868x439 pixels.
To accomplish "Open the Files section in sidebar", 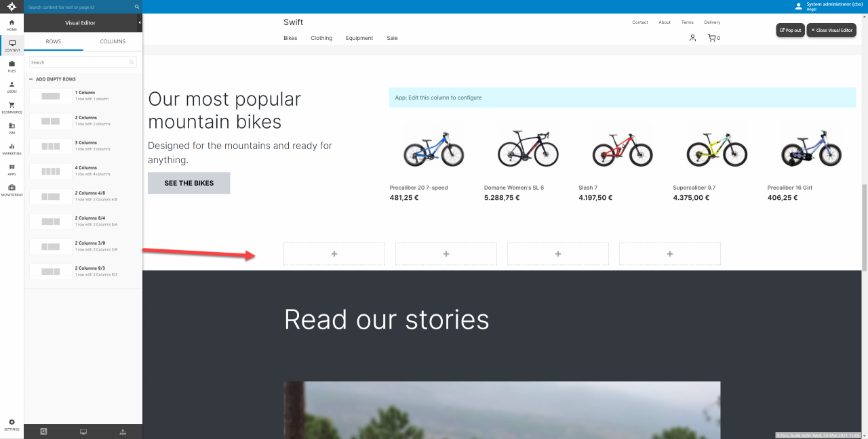I will pyautogui.click(x=12, y=66).
